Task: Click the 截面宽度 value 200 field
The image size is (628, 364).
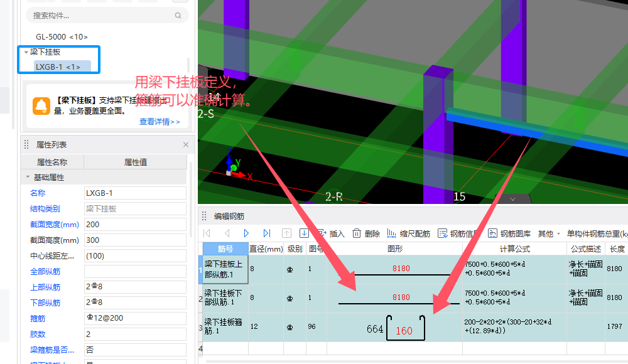Action: point(135,225)
